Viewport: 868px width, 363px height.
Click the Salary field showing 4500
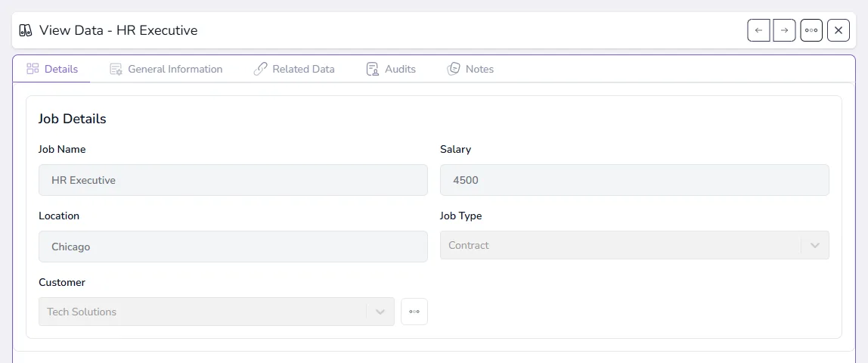(634, 180)
